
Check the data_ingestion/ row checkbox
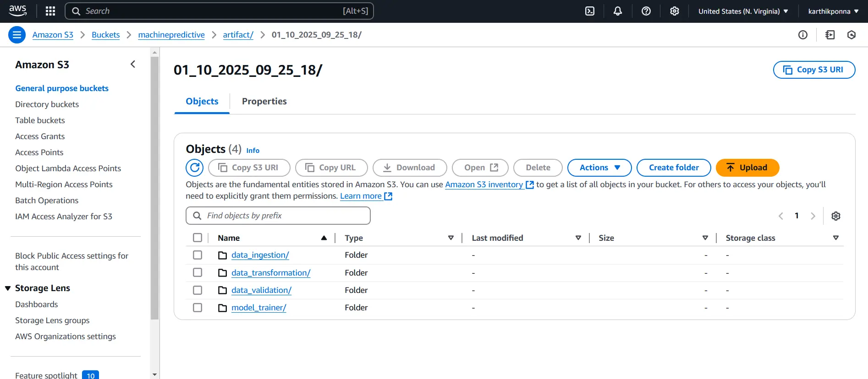[198, 255]
